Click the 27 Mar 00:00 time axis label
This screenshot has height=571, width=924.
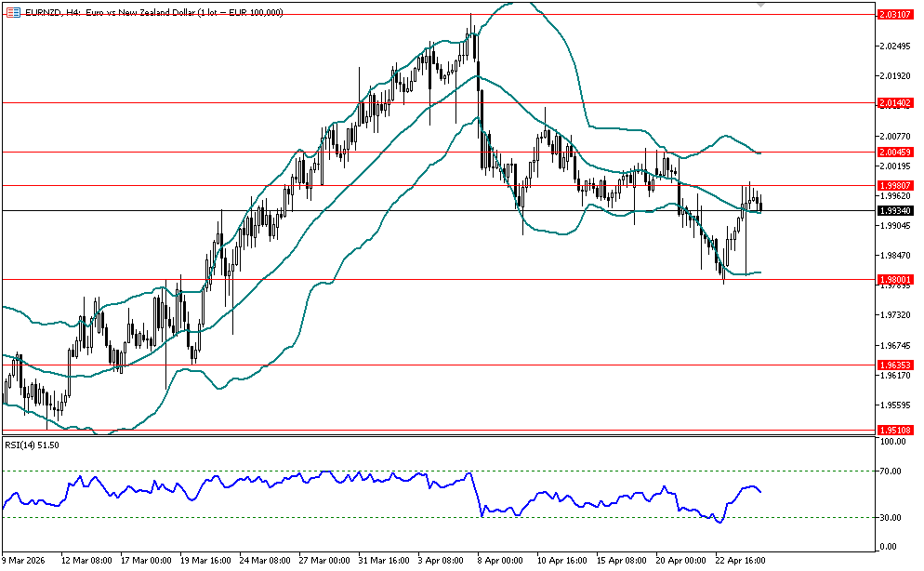[x=325, y=561]
